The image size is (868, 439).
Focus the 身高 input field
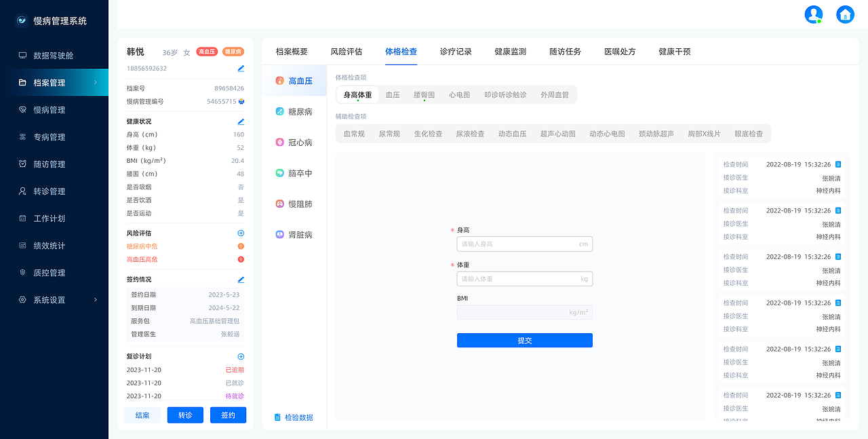click(x=525, y=244)
